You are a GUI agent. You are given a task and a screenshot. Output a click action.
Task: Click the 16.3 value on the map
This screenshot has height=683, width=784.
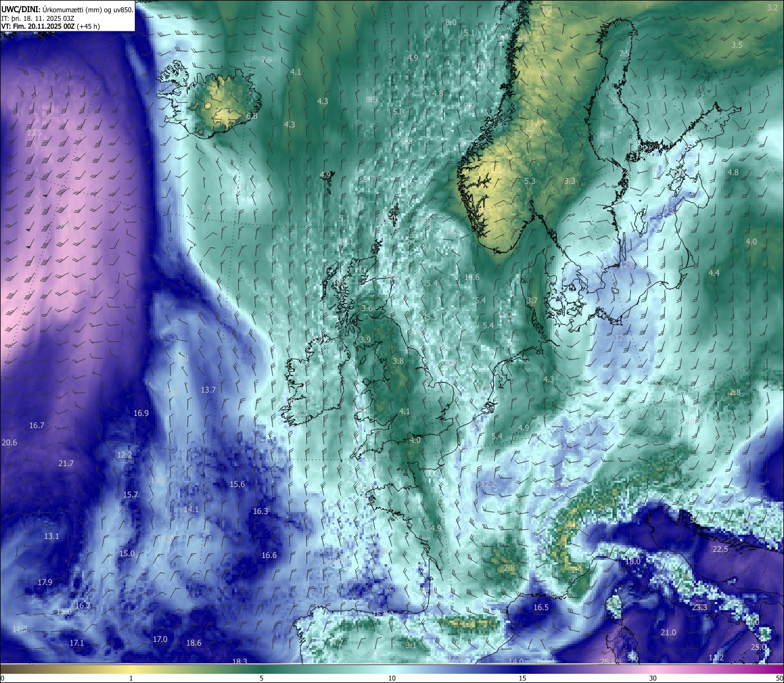(260, 511)
